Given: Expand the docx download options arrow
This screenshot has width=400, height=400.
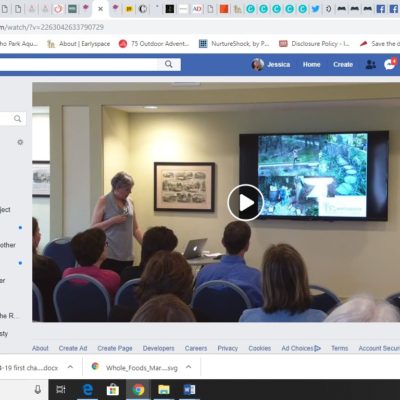Looking at the screenshot, I should tap(70, 367).
